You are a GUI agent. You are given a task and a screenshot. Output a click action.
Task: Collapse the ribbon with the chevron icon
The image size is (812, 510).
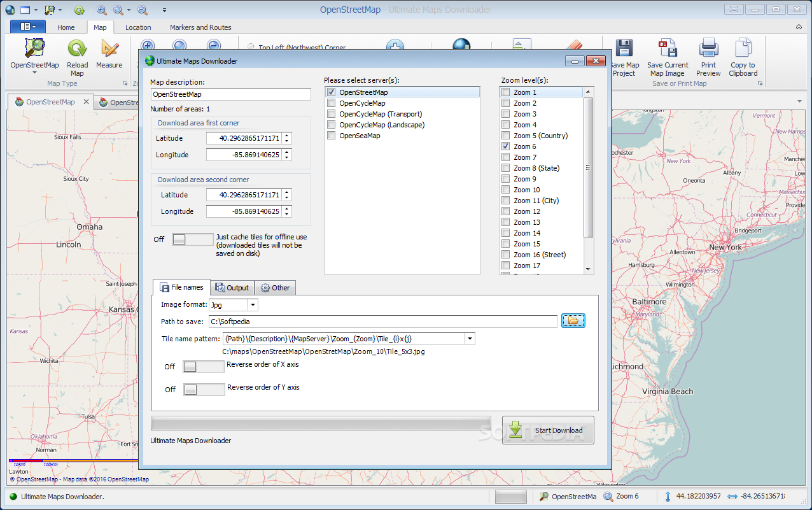point(799,27)
